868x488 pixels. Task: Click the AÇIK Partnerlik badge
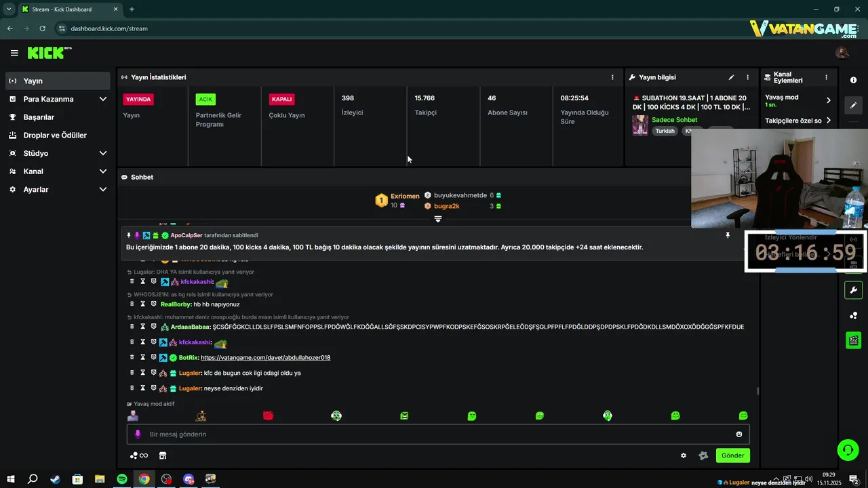(205, 99)
